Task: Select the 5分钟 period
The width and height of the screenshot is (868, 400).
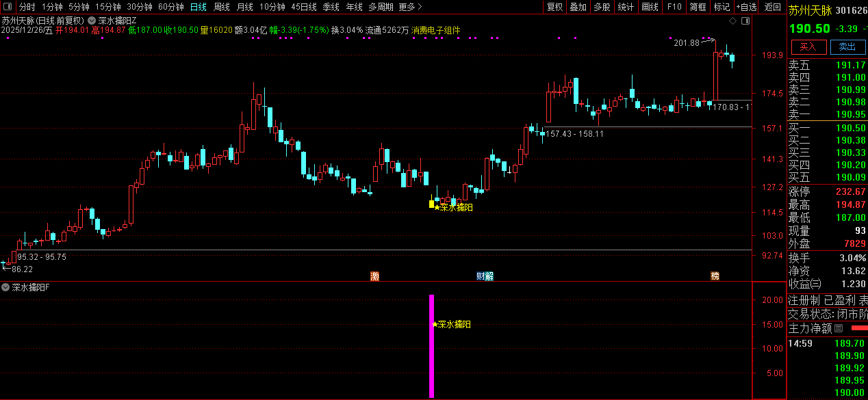Action: pos(79,7)
